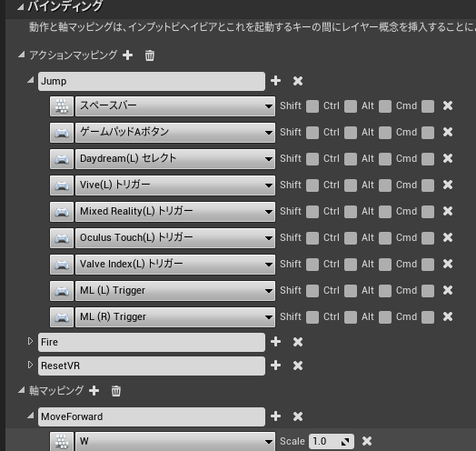
Task: Enable Ctrl modifier for Mixed Reality(L) トリガー
Action: (351, 212)
